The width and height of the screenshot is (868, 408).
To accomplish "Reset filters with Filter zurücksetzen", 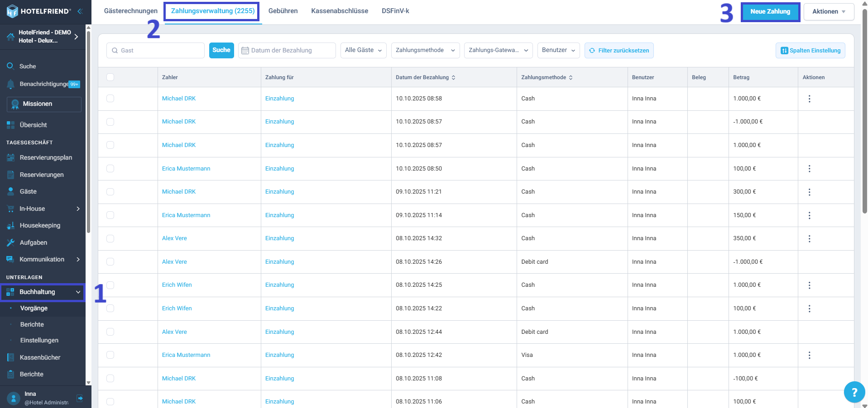I will pyautogui.click(x=619, y=51).
